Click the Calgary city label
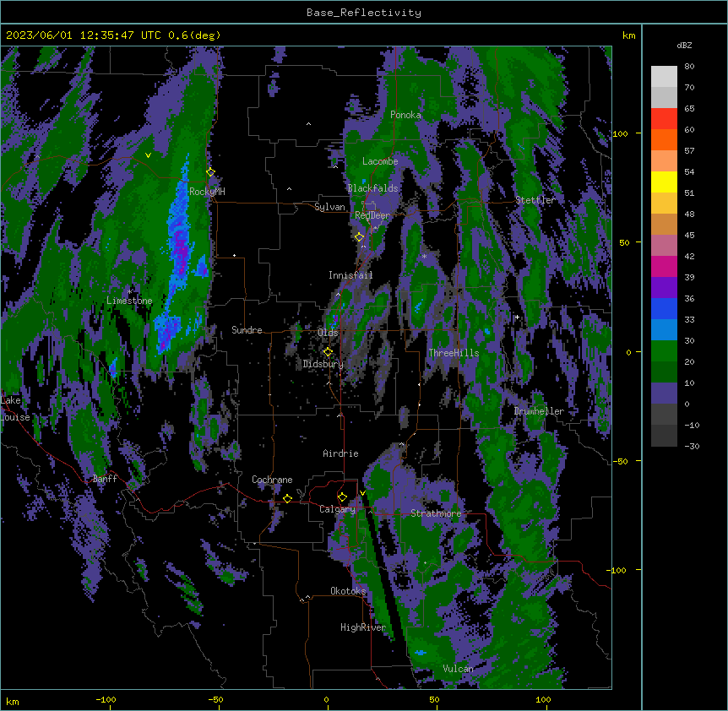This screenshot has height=711, width=728. pyautogui.click(x=337, y=509)
